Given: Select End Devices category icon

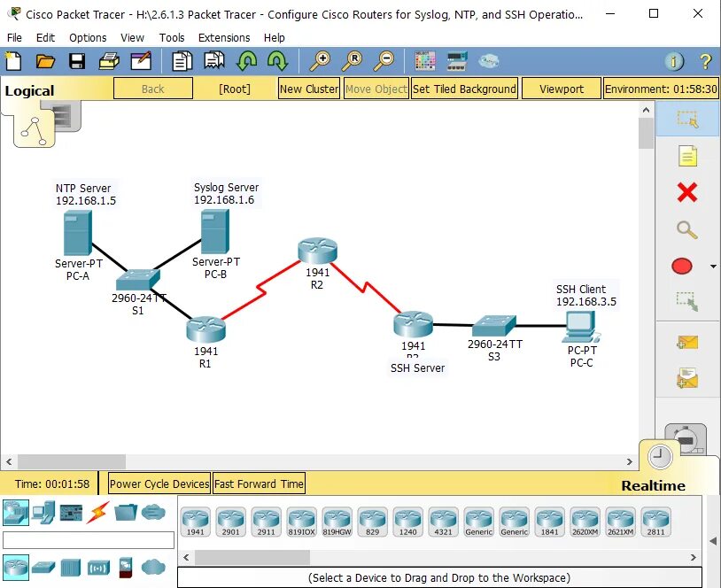Looking at the screenshot, I should tap(44, 512).
